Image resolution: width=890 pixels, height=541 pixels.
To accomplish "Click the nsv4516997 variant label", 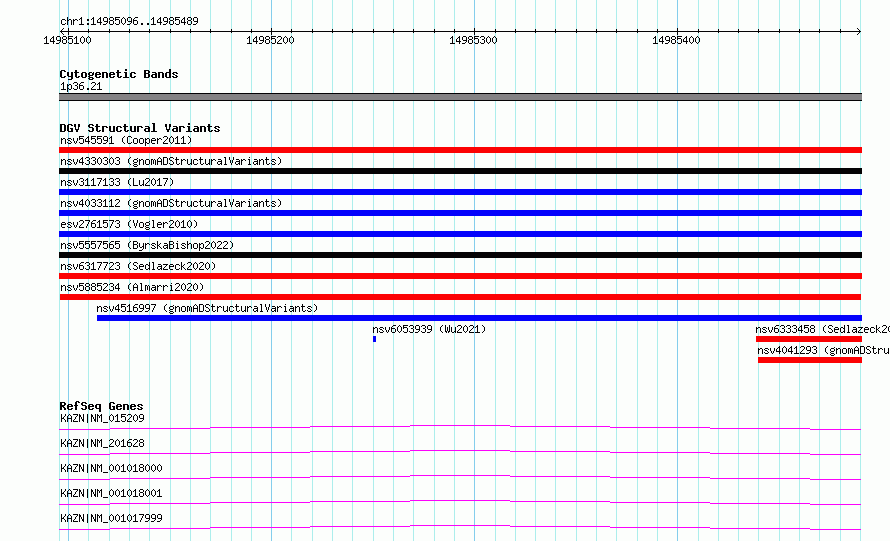I will tap(207, 308).
